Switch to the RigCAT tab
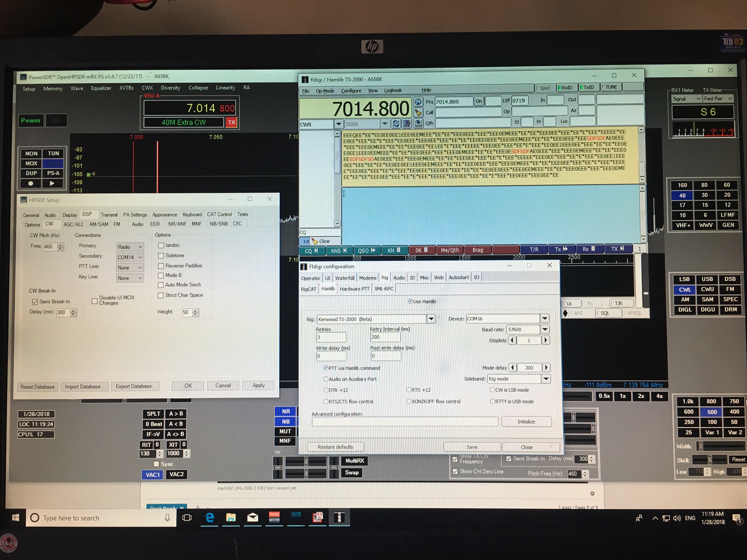 point(309,289)
